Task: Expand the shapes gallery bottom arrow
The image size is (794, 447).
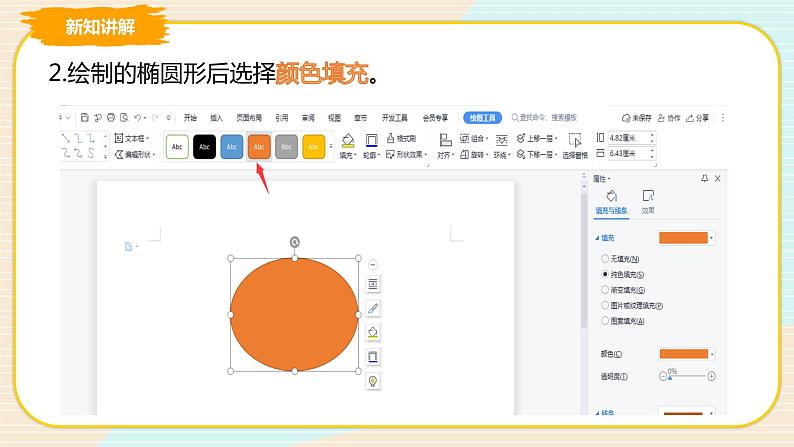Action: click(x=105, y=156)
